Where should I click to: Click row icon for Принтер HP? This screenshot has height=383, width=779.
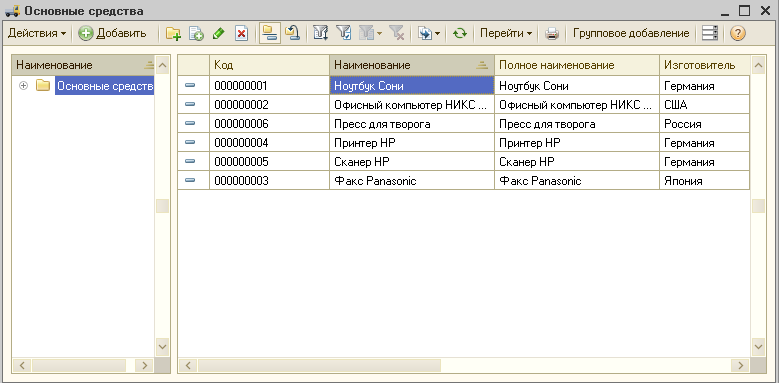(190, 143)
